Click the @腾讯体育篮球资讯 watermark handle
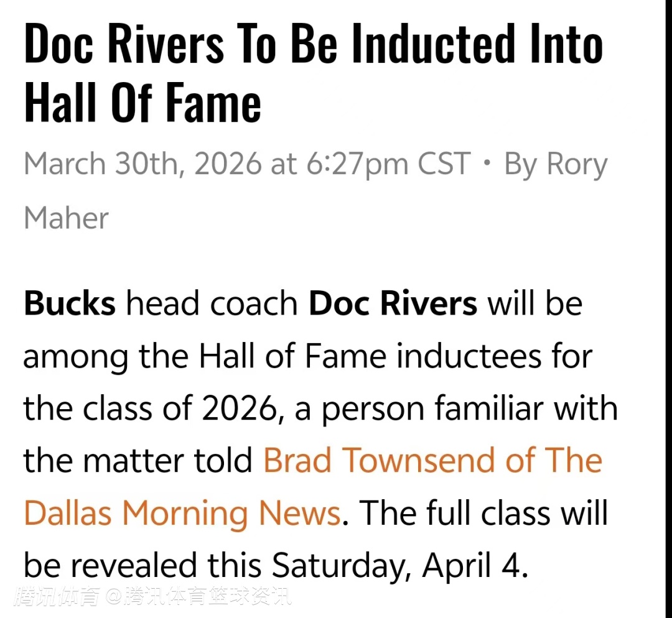 coord(198,597)
